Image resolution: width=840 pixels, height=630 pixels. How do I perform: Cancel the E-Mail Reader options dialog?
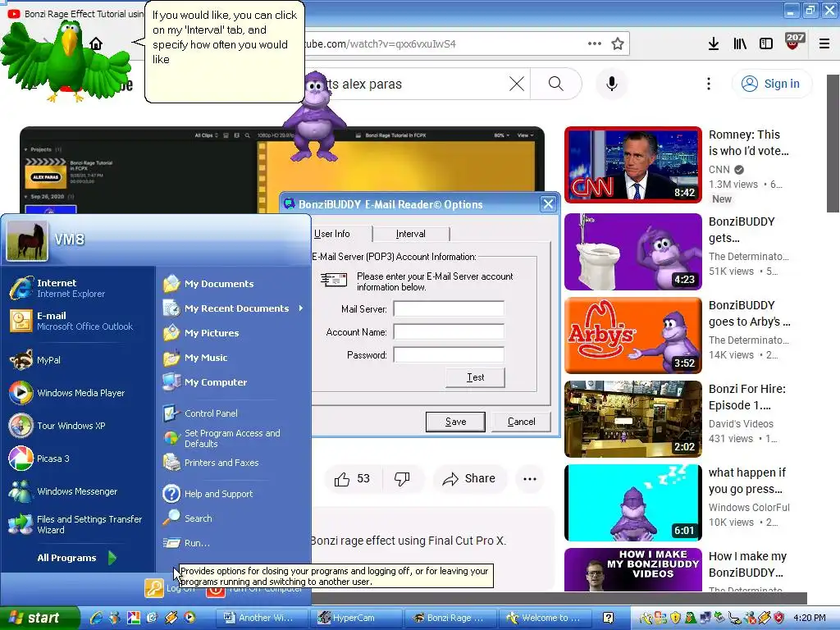coord(521,422)
